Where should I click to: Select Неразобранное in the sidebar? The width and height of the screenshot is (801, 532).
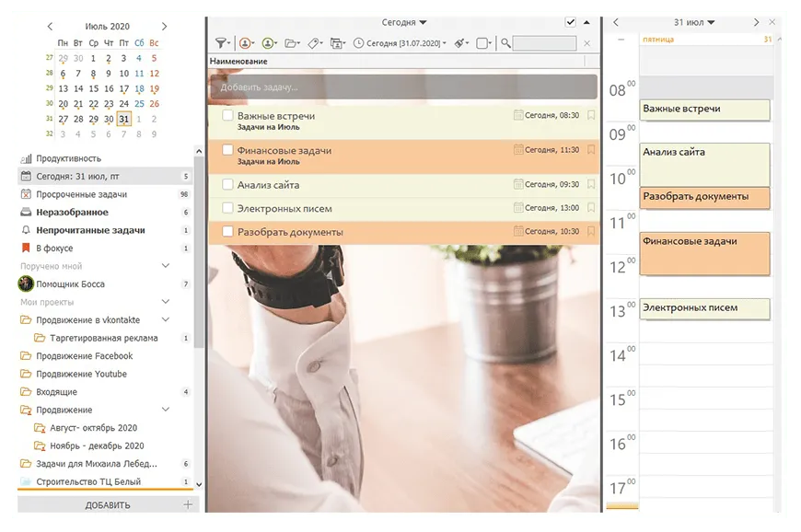click(x=72, y=213)
